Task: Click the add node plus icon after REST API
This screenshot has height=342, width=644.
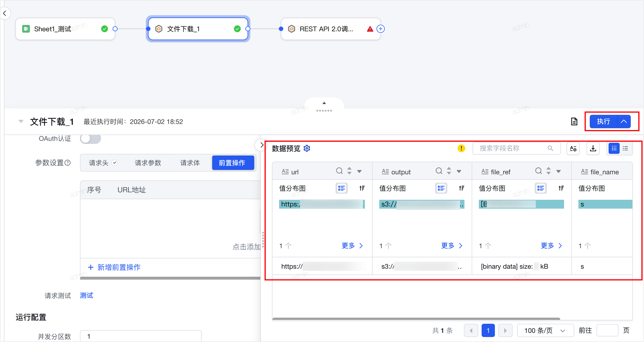Action: (381, 29)
